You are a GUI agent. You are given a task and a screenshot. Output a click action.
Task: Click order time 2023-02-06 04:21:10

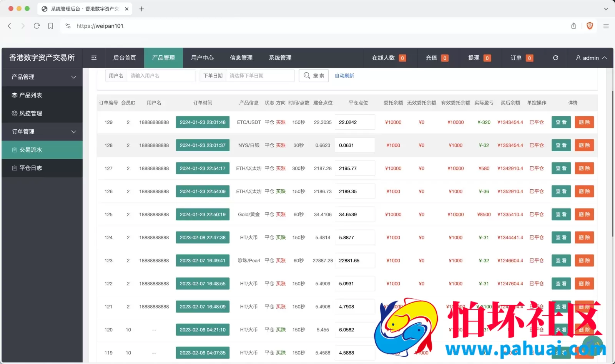click(203, 329)
